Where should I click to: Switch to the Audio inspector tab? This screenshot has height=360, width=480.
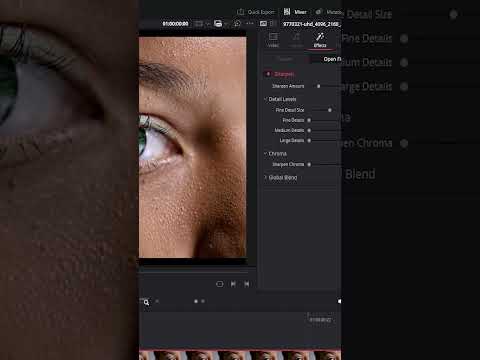[x=296, y=40]
